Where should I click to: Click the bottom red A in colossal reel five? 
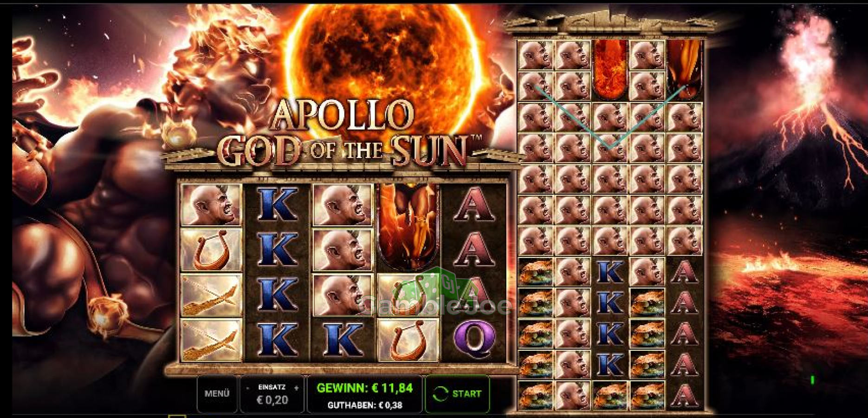click(684, 396)
